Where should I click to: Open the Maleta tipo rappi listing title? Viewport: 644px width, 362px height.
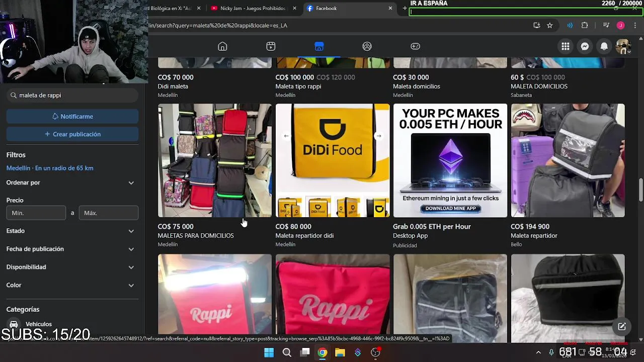pyautogui.click(x=298, y=86)
